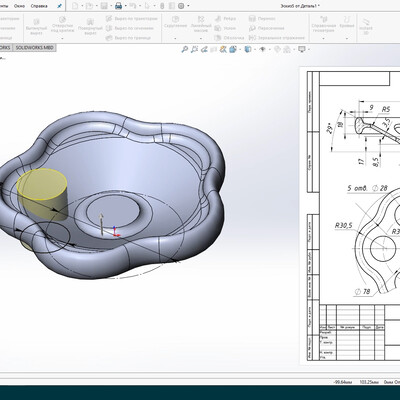
Task: Expand dropdown under Линейный массив
Action: [201, 38]
